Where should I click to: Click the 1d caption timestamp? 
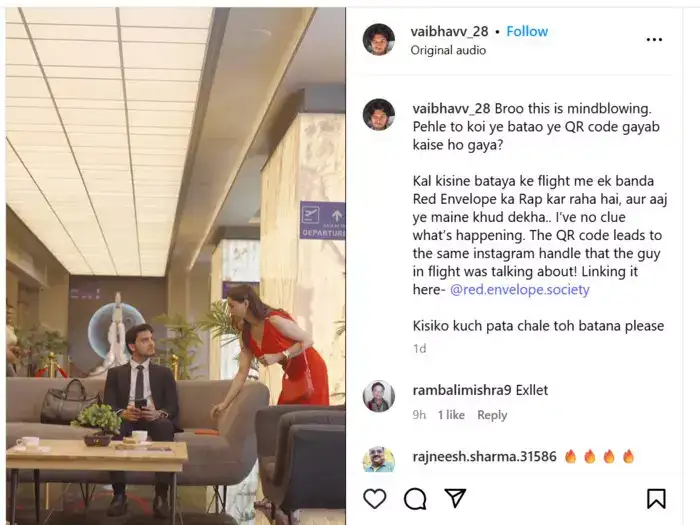click(x=419, y=349)
